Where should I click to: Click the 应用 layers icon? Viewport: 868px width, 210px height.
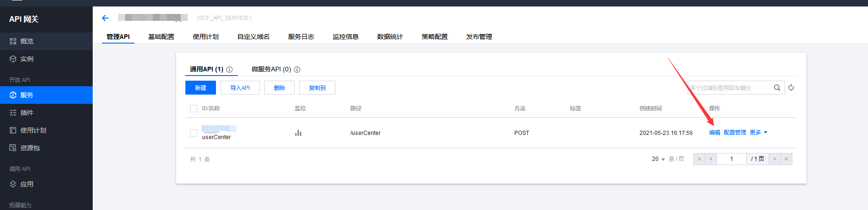13,184
